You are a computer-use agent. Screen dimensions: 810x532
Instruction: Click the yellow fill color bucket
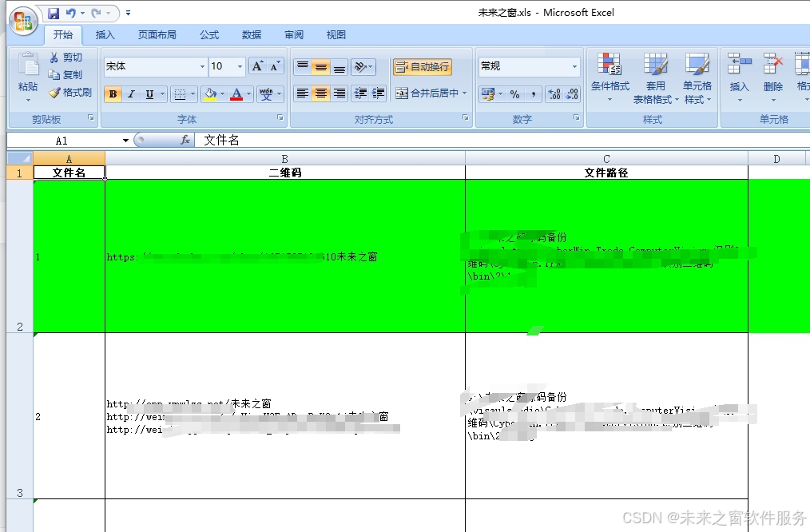click(210, 94)
